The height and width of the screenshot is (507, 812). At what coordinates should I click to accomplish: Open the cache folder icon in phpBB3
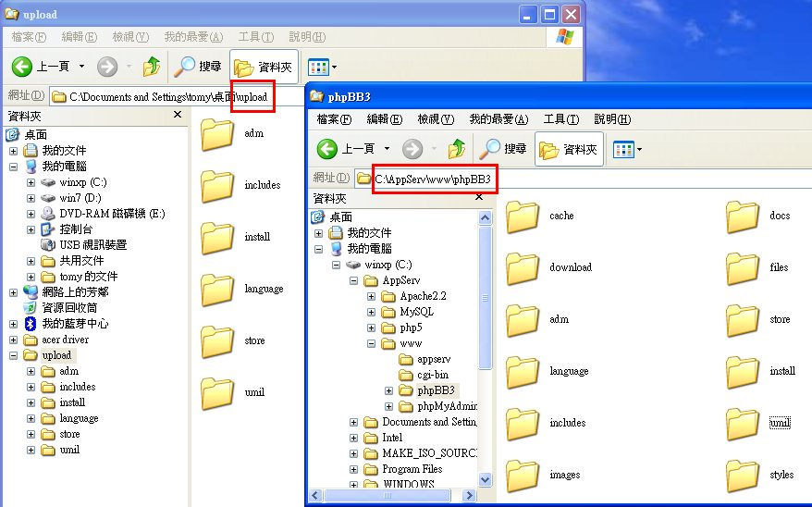[x=523, y=216]
